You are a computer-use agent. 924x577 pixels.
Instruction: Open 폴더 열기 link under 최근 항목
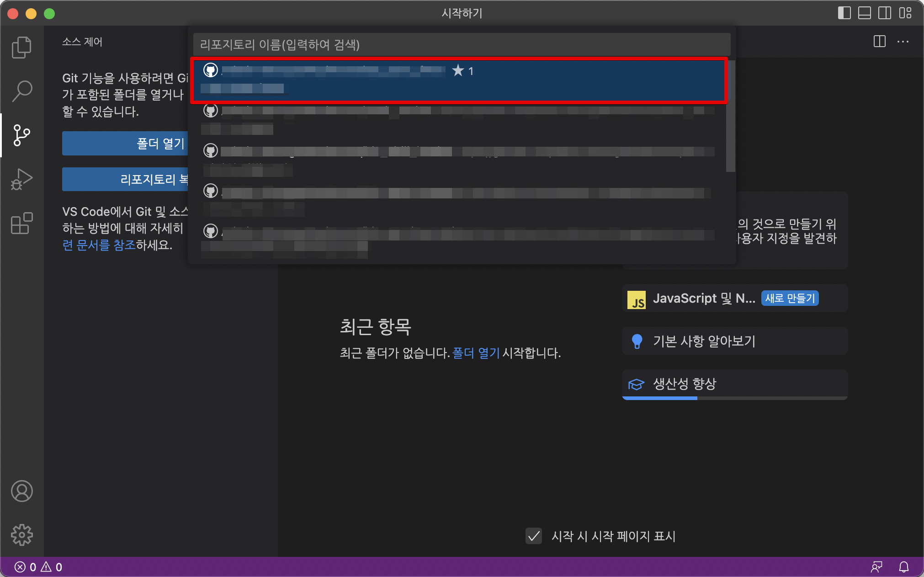(475, 353)
